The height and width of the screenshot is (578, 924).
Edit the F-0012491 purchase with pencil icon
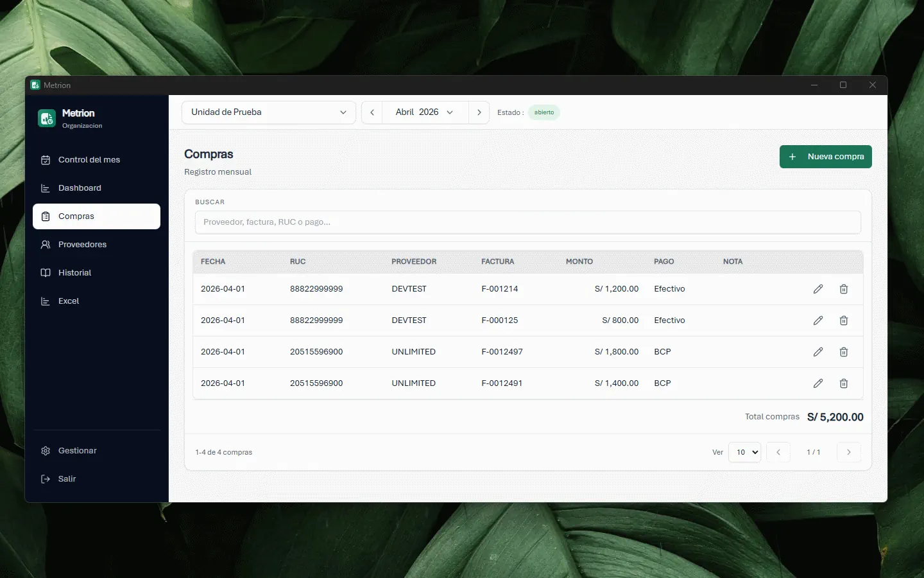[x=818, y=383]
